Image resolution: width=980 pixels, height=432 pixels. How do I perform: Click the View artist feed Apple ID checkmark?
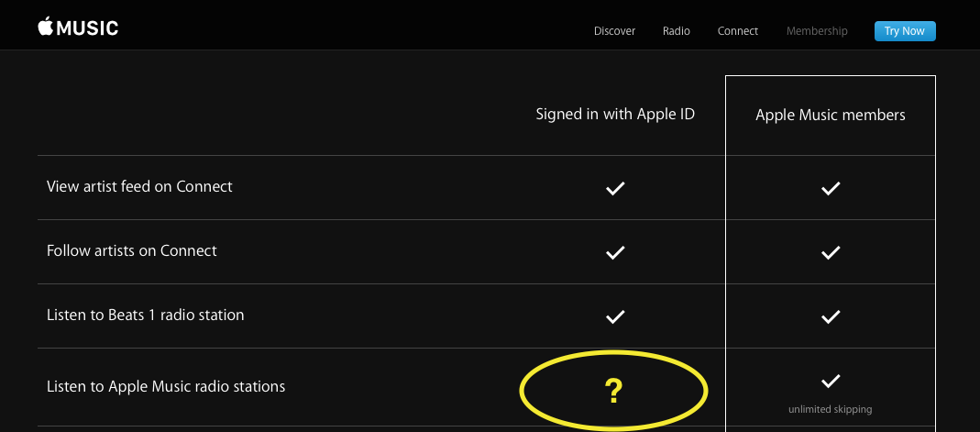point(615,188)
